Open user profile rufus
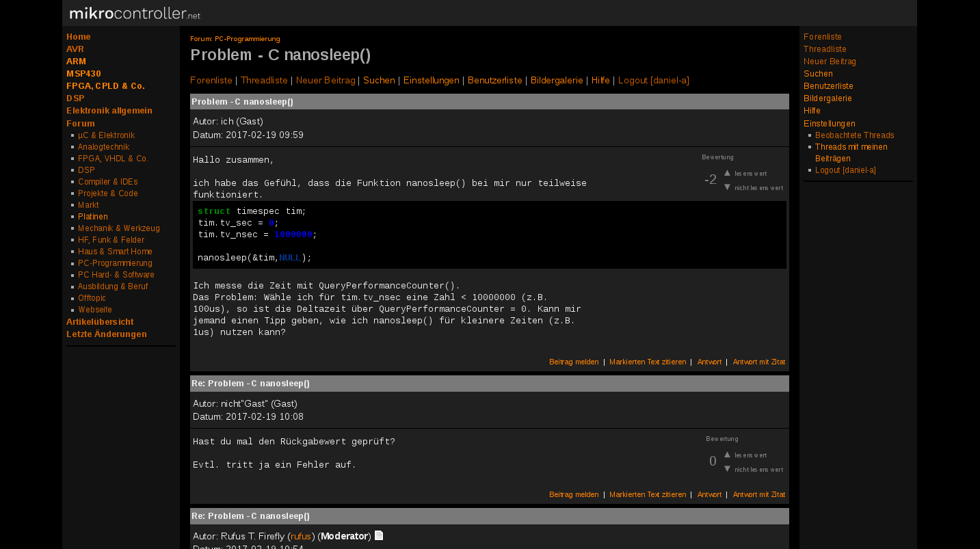Viewport: 980px width, 549px height. point(301,537)
